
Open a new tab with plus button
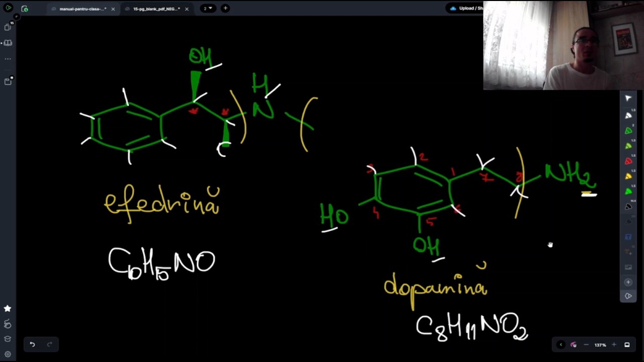click(225, 8)
